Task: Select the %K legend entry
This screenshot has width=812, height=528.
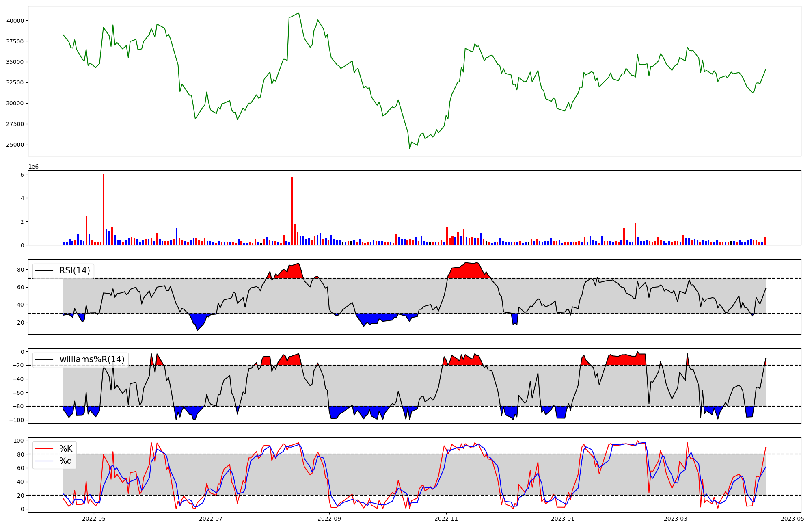Action: click(66, 449)
